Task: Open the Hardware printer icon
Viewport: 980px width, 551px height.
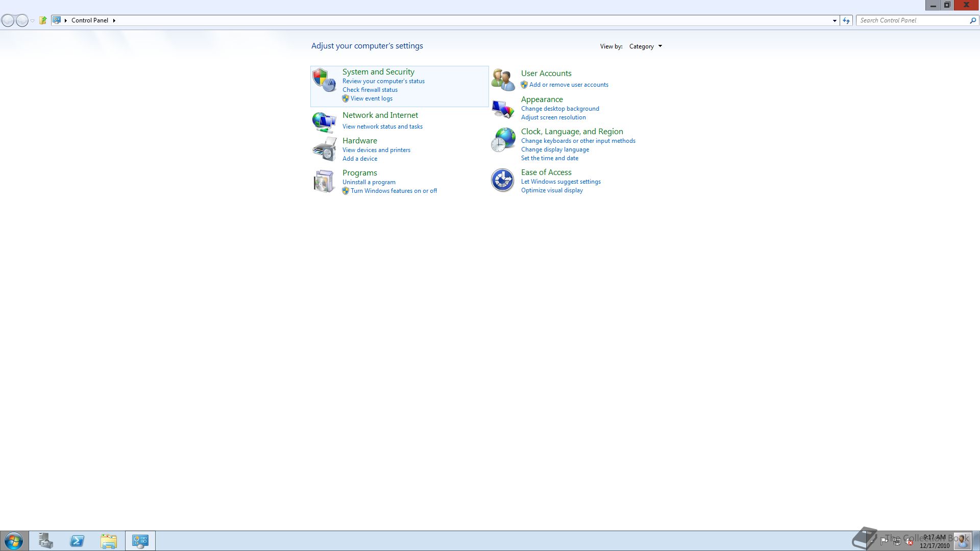Action: (324, 149)
